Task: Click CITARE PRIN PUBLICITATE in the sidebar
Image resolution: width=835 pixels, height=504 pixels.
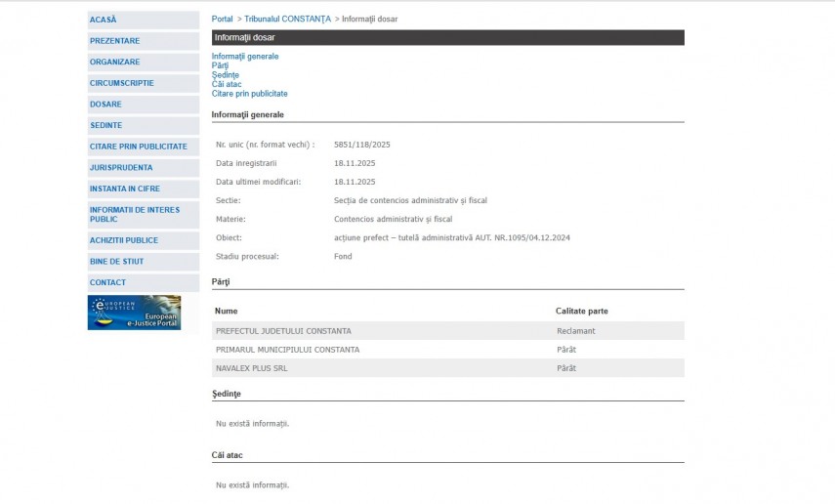Action: pyautogui.click(x=139, y=147)
